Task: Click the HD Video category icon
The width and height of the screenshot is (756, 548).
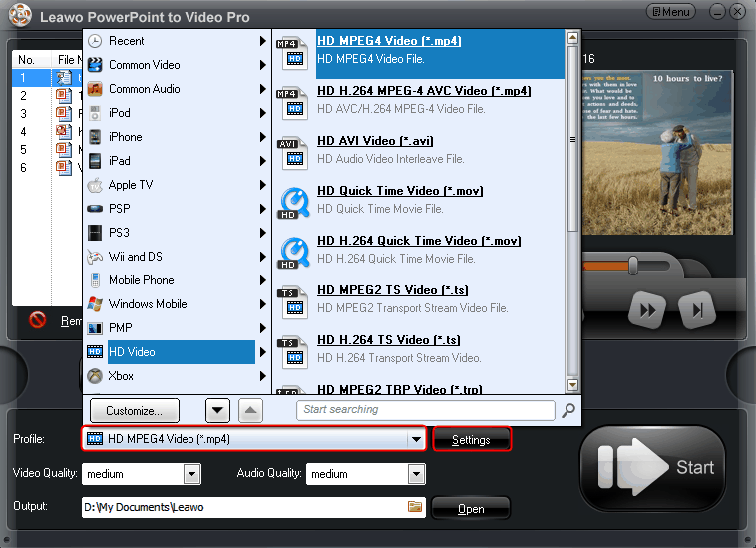Action: click(95, 352)
